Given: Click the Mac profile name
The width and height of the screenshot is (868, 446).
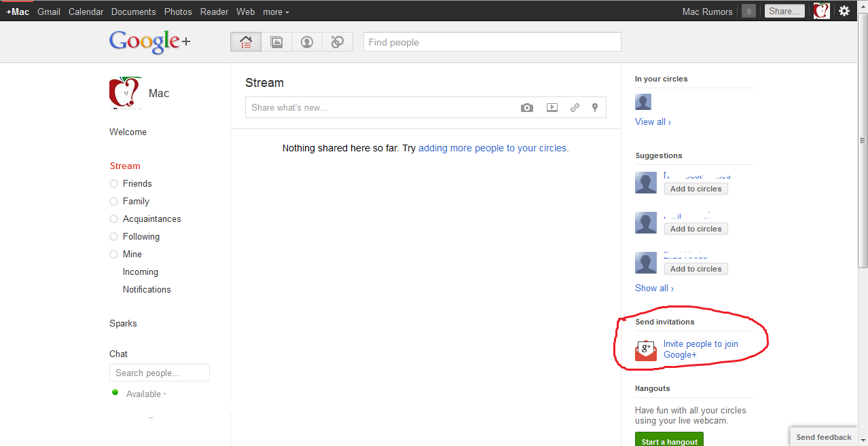Looking at the screenshot, I should tap(159, 93).
